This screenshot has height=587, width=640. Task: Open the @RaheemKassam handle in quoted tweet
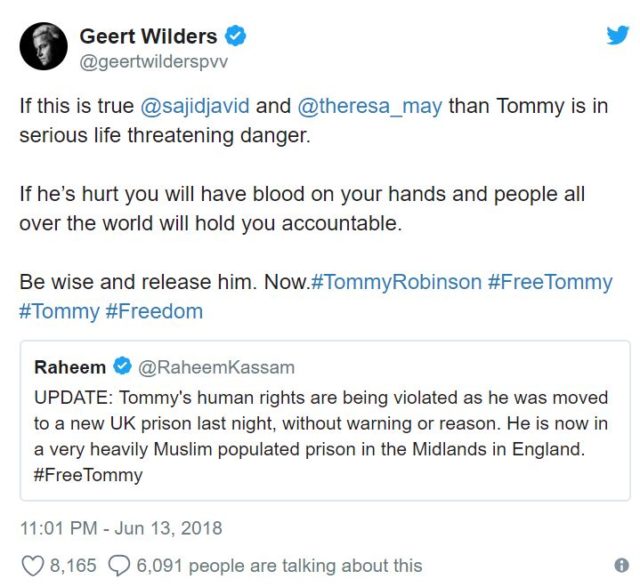[216, 367]
